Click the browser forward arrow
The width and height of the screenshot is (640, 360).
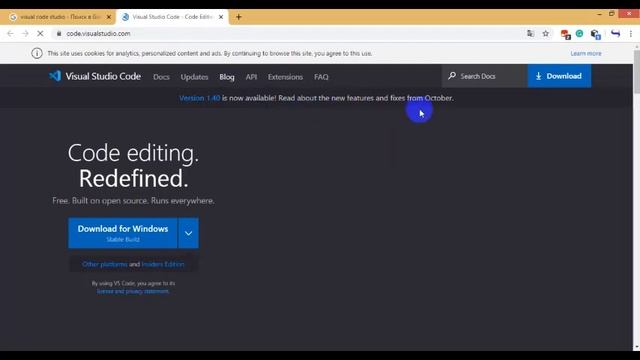[x=25, y=33]
